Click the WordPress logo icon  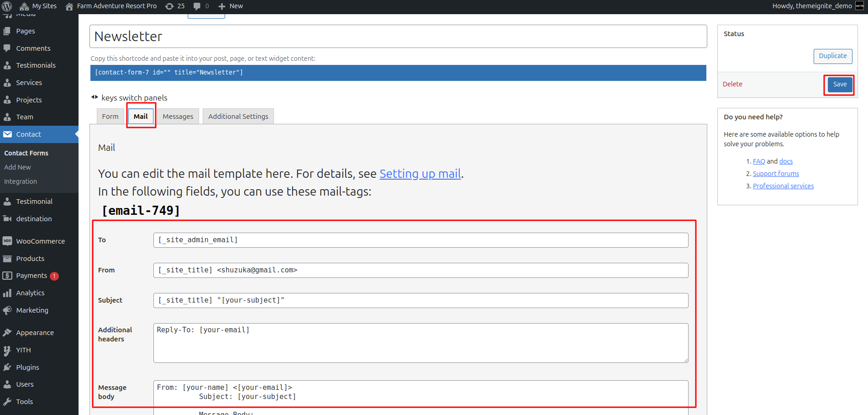(7, 6)
